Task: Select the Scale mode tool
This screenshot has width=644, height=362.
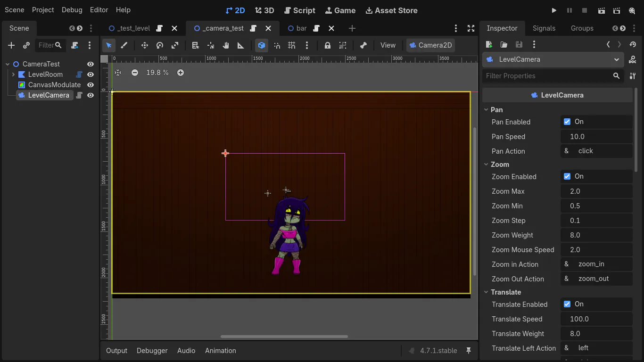Action: 175,45
